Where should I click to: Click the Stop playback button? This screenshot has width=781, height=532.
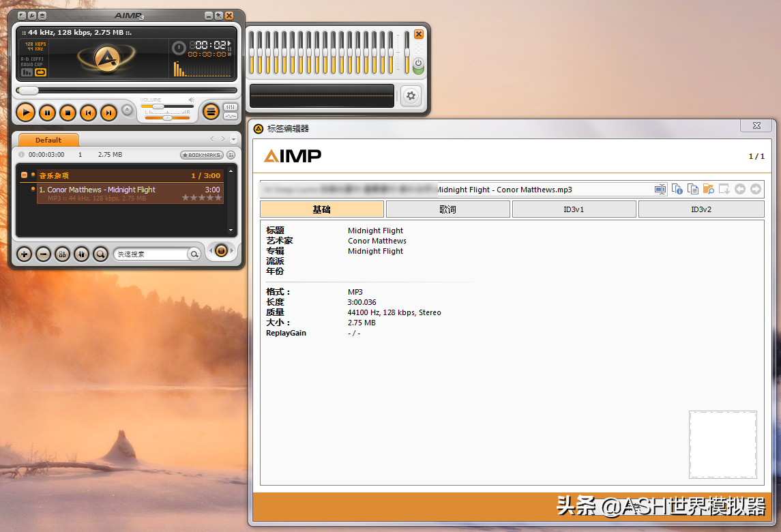tap(68, 113)
